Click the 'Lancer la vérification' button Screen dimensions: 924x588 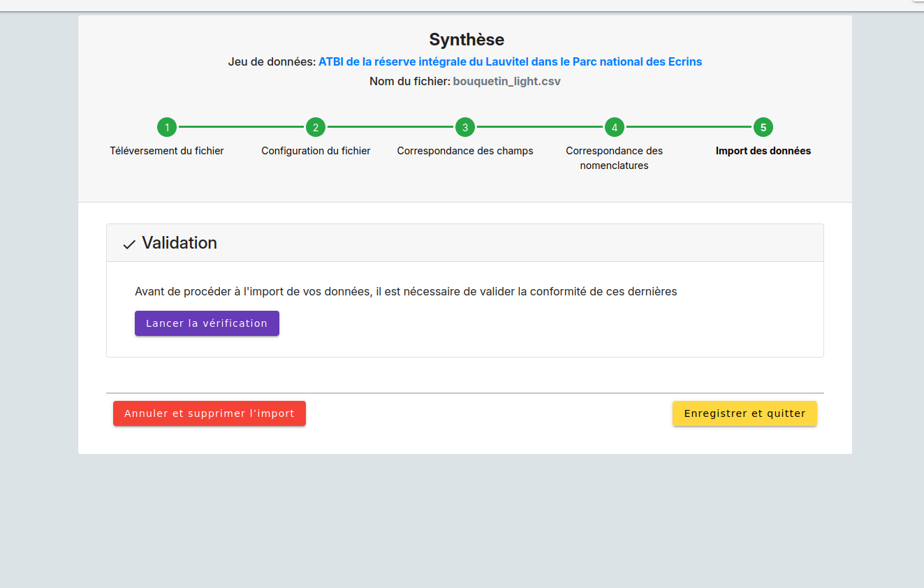(207, 323)
